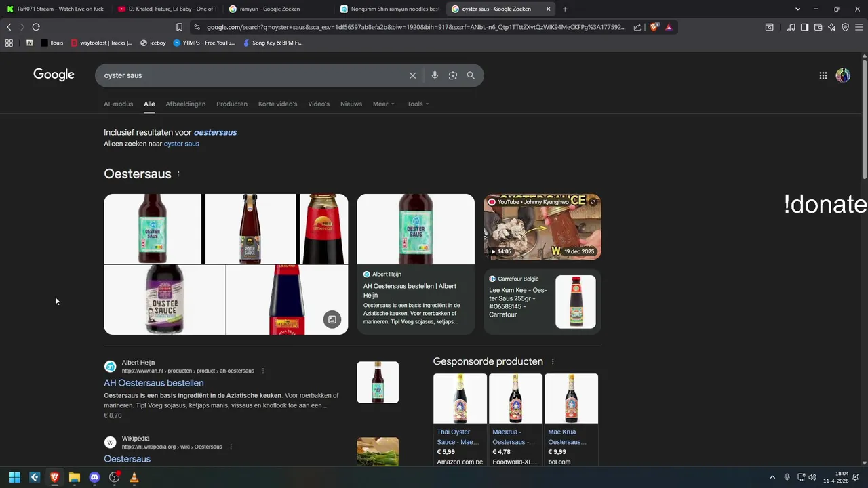
Task: Switch to the Video's tab
Action: pyautogui.click(x=319, y=104)
